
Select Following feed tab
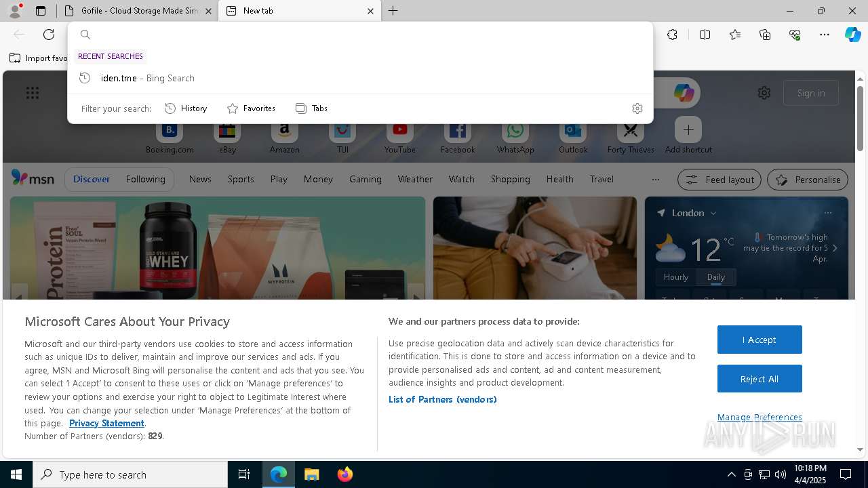(145, 180)
